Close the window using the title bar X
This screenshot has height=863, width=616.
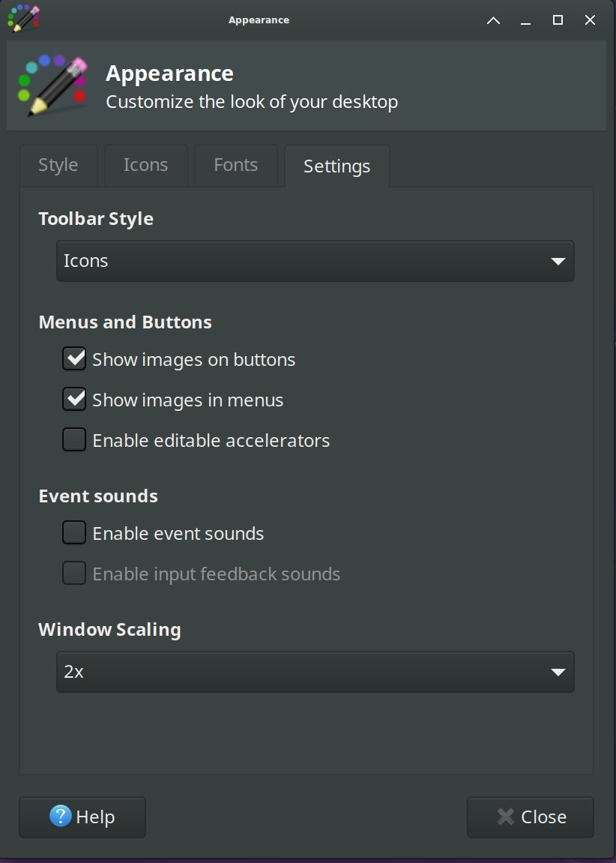point(590,20)
